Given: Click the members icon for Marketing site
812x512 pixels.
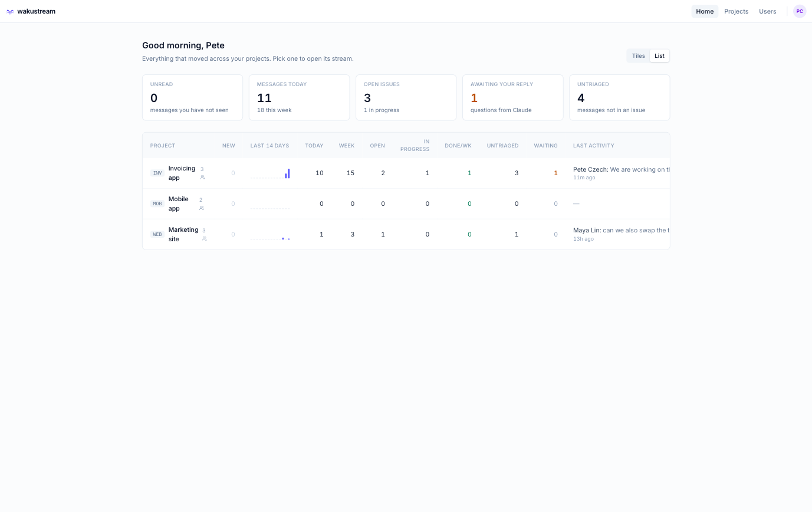Looking at the screenshot, I should [x=204, y=238].
